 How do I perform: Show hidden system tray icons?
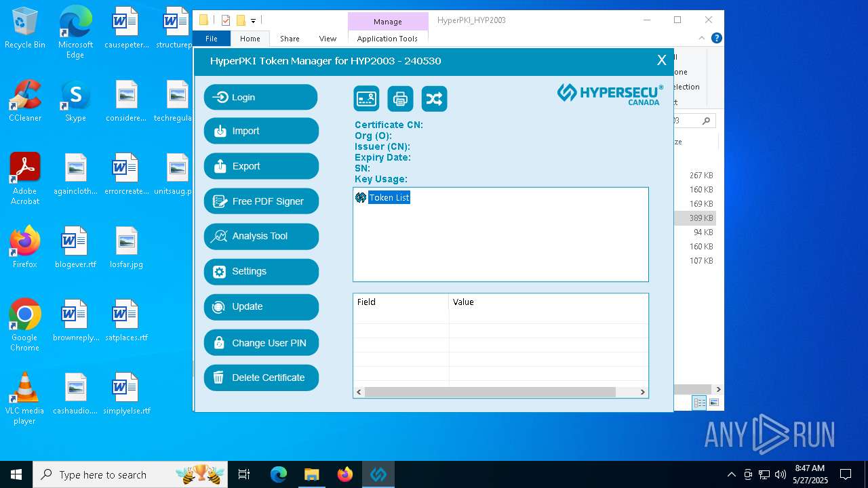pyautogui.click(x=731, y=474)
